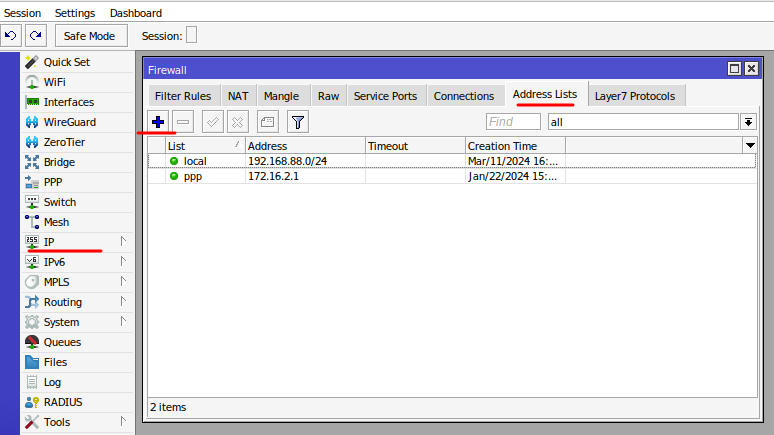Click the Find search field
The width and height of the screenshot is (774, 435).
513,121
